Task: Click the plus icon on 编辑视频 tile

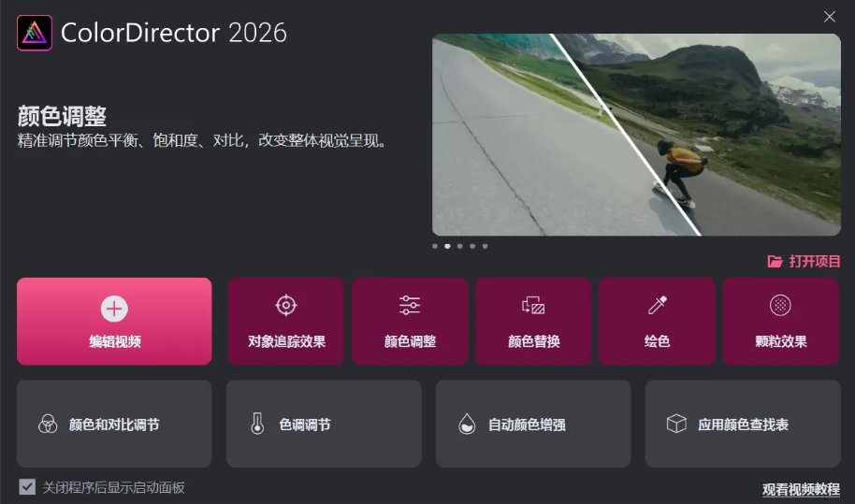Action: tap(114, 309)
